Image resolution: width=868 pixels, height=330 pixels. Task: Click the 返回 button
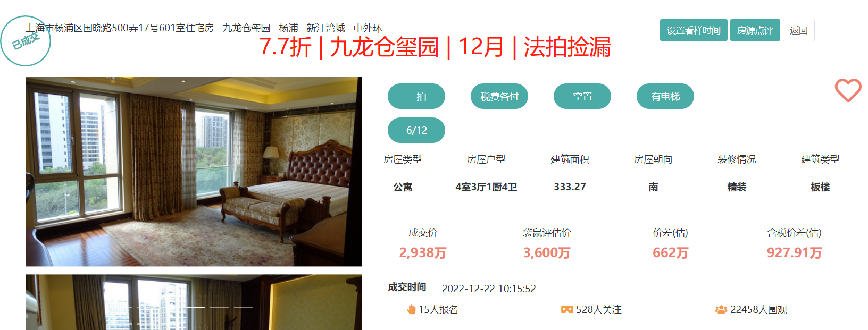pos(799,30)
